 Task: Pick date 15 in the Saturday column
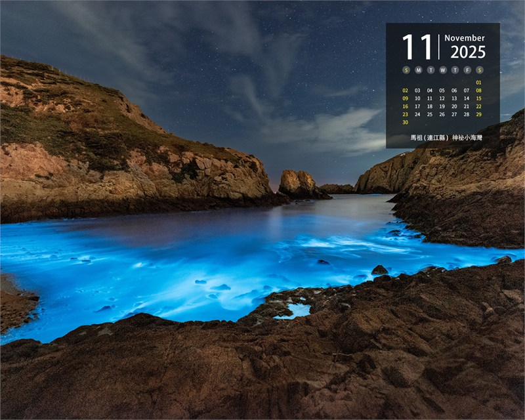click(x=479, y=98)
